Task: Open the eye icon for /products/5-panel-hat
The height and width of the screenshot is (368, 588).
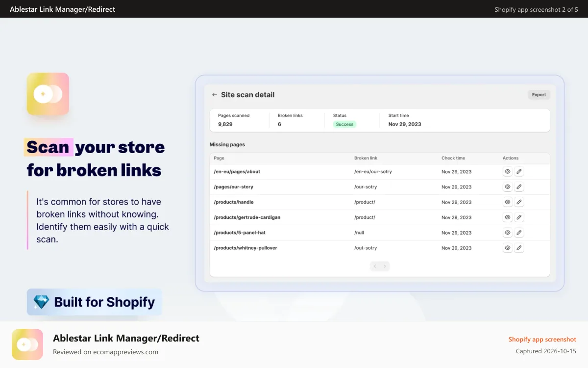Action: click(508, 233)
